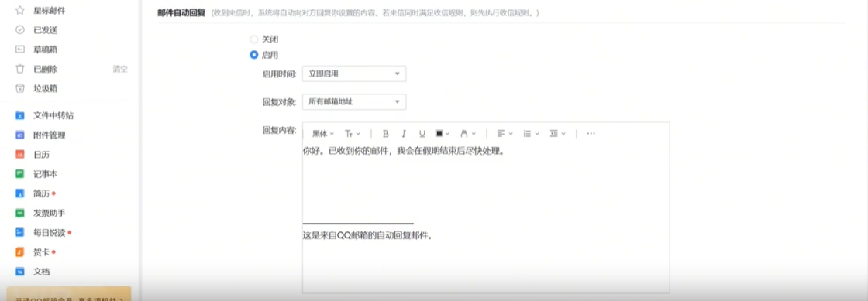Open the 记事本 notepad
Image resolution: width=868 pixels, height=301 pixels.
pos(45,174)
